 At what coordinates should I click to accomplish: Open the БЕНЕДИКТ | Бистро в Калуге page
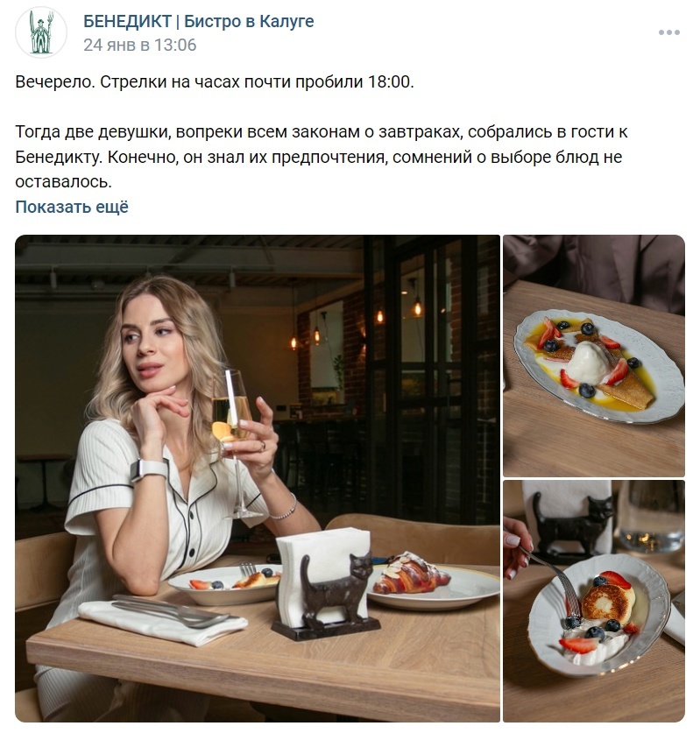198,21
